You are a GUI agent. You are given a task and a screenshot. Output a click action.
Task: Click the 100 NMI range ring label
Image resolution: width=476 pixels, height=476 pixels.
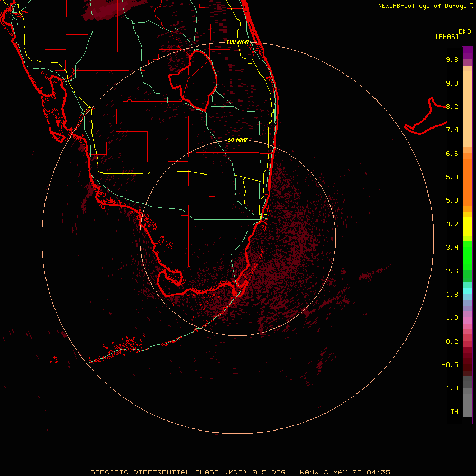[237, 42]
